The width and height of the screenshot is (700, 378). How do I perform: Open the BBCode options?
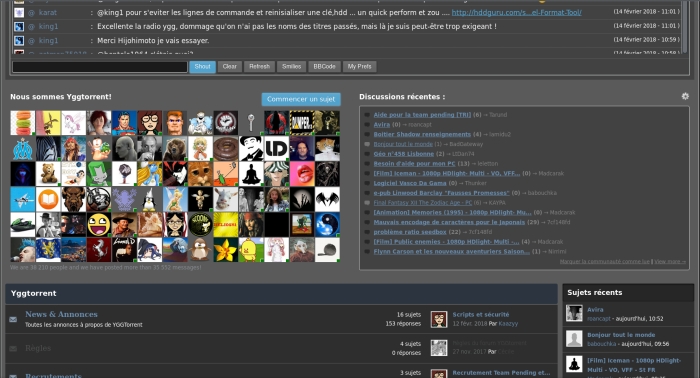324,66
